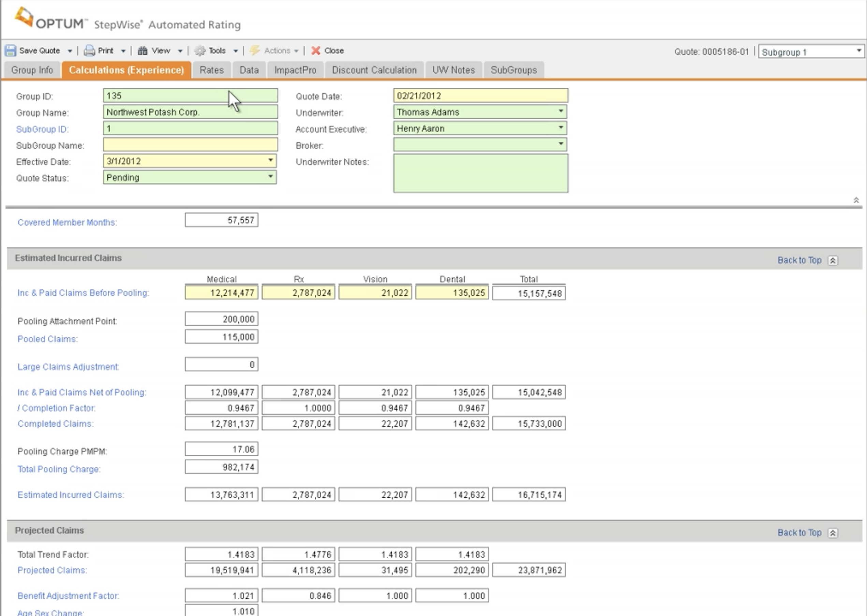This screenshot has height=616, width=867.
Task: Click the Covered Member Months link
Action: coord(67,222)
